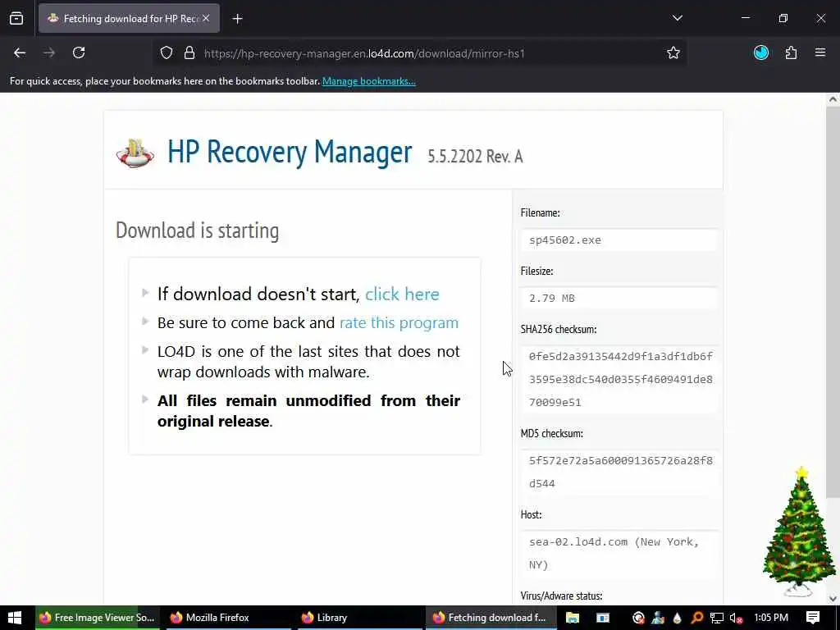The height and width of the screenshot is (630, 840).
Task: Click the muted speaker volume icon
Action: (x=737, y=619)
